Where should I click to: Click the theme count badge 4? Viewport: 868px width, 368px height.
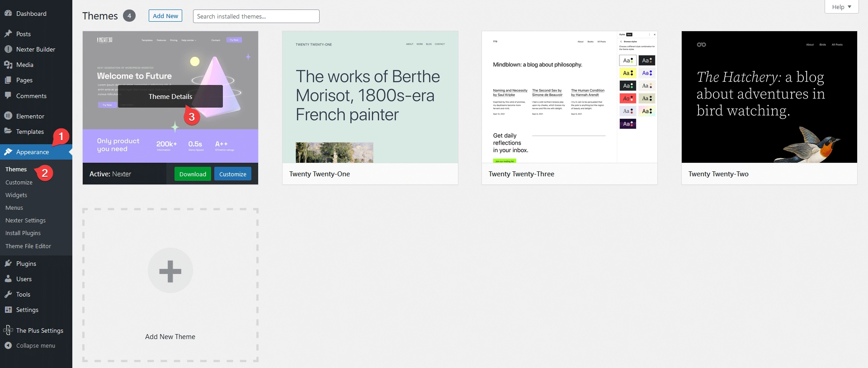129,16
